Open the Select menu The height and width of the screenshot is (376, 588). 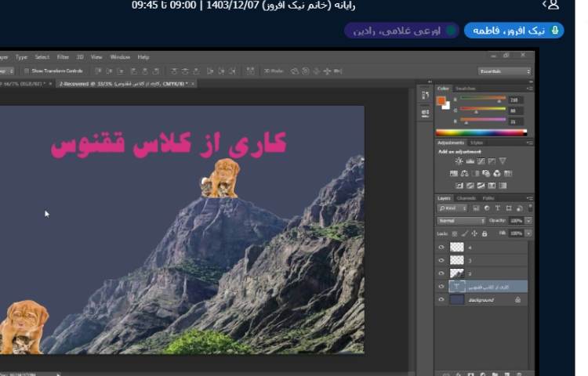pos(42,57)
